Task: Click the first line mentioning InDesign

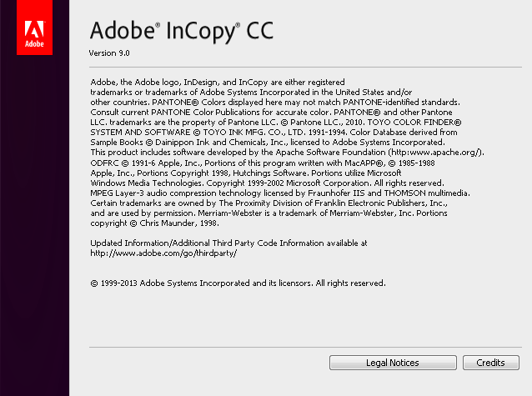Action: tap(218, 83)
